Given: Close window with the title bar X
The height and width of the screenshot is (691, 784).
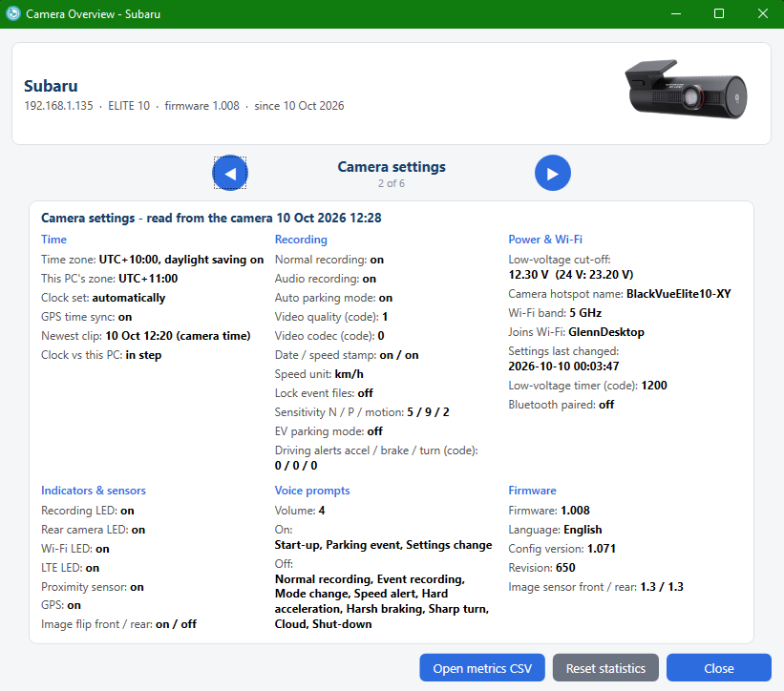Looking at the screenshot, I should tap(762, 13).
